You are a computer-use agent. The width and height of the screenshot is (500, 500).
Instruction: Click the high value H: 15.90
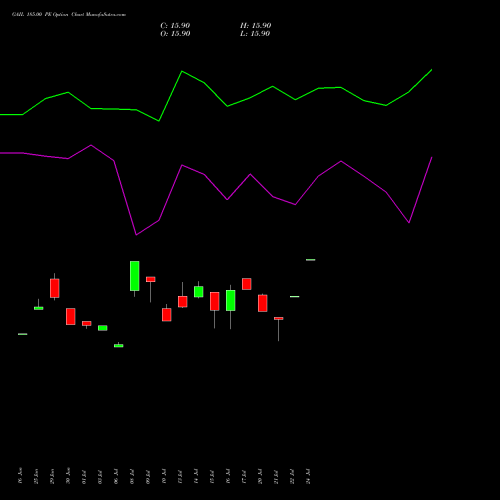[256, 26]
